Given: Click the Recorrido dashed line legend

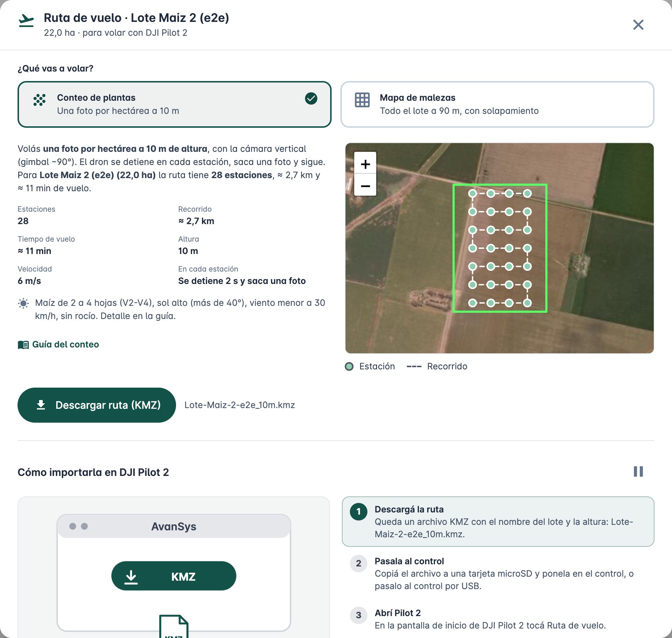Looking at the screenshot, I should [414, 366].
